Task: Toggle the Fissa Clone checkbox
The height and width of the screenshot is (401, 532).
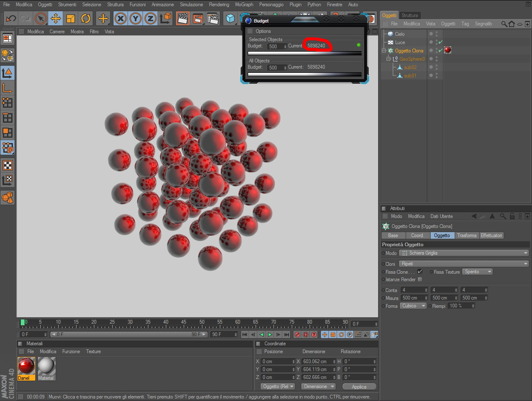Action: click(420, 271)
